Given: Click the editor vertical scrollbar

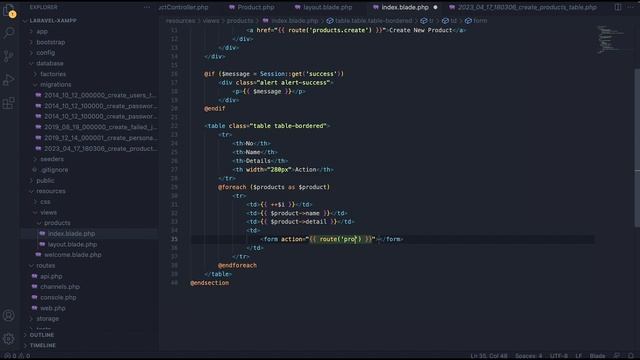Looking at the screenshot, I should point(637,147).
